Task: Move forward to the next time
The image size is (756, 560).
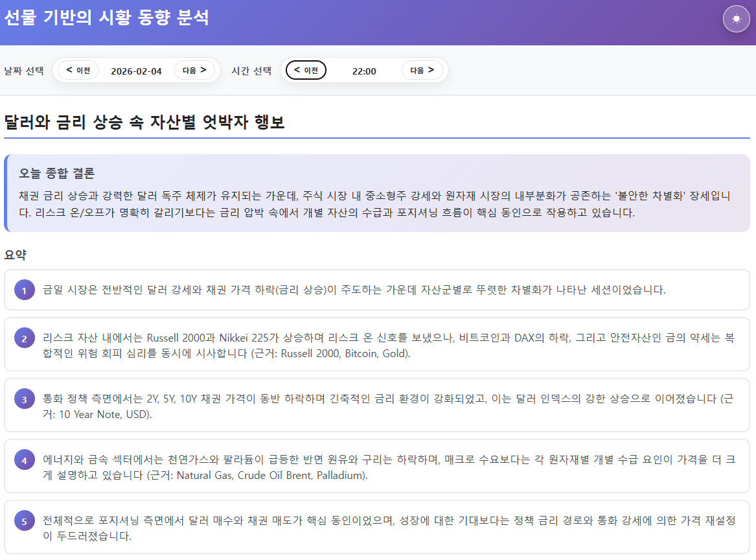Action: 422,70
